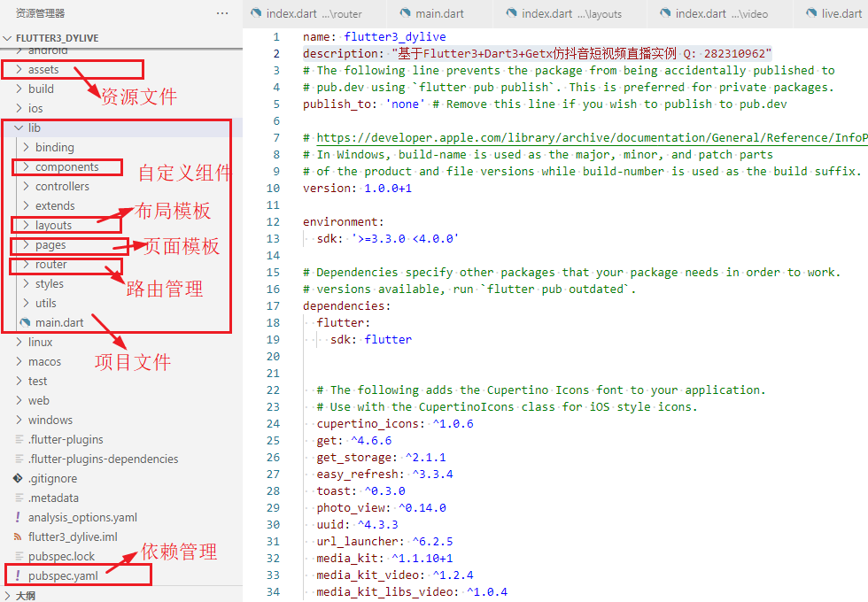
Task: Click the exclamation icon of analysis_options.yaml
Action: (x=19, y=517)
